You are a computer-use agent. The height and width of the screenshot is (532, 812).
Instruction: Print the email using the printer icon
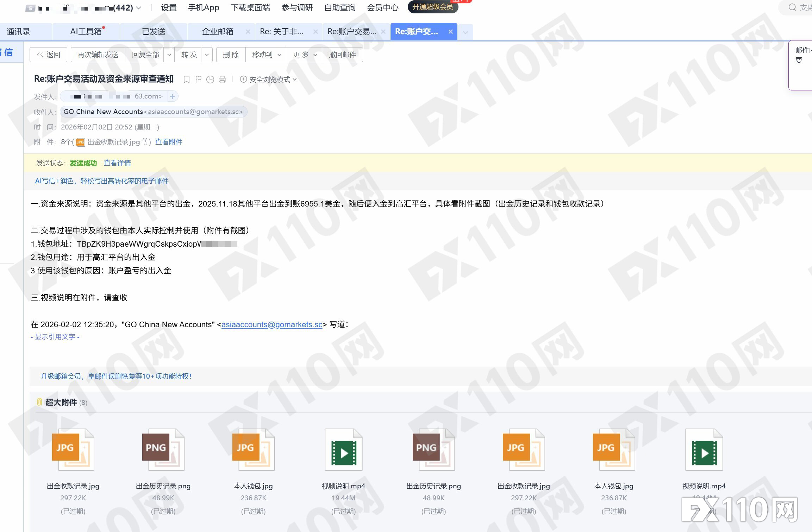[222, 80]
